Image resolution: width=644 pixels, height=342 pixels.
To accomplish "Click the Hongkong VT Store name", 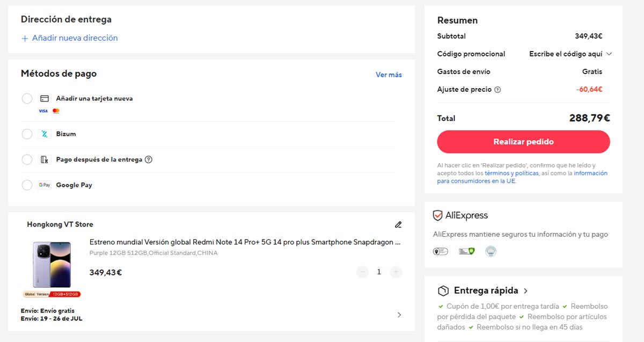I will click(x=60, y=224).
